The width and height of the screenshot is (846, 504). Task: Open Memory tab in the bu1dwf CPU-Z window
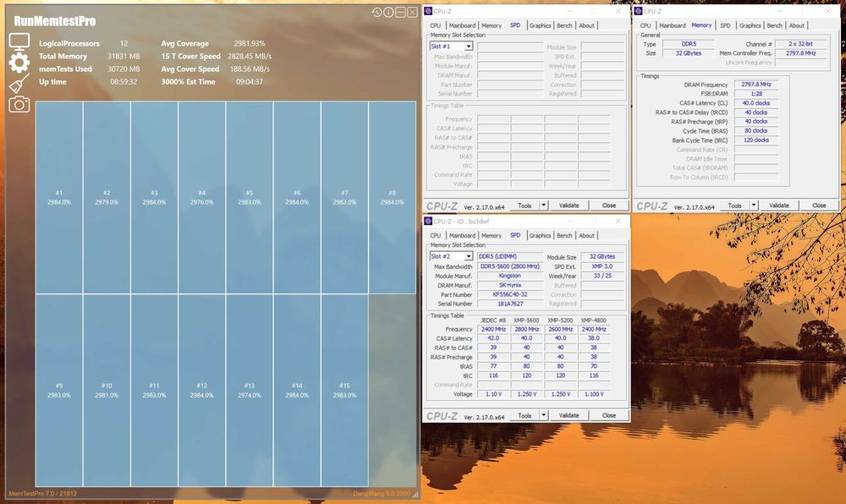[492, 236]
